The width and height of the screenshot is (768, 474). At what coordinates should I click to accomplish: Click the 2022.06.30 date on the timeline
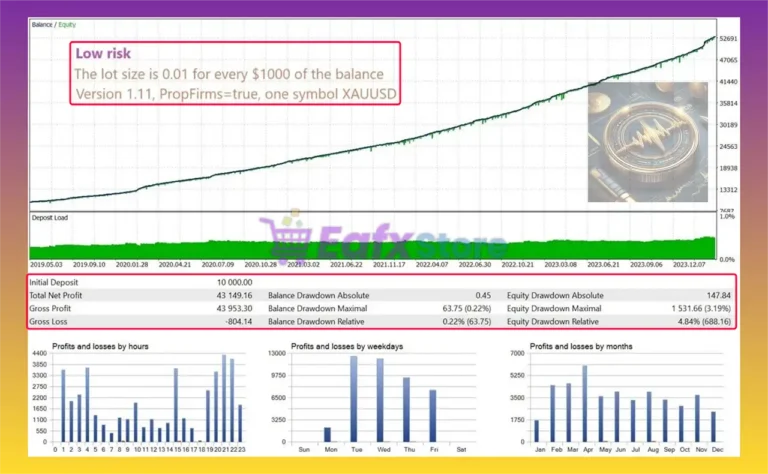click(x=475, y=264)
